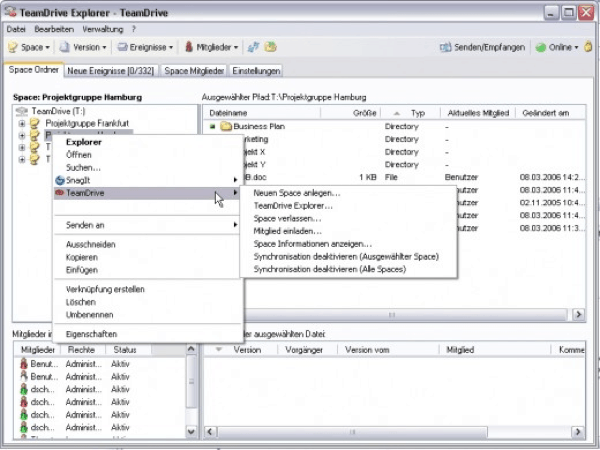
Task: Choose 'Mitglied einladen...' from submenu
Action: tap(287, 230)
